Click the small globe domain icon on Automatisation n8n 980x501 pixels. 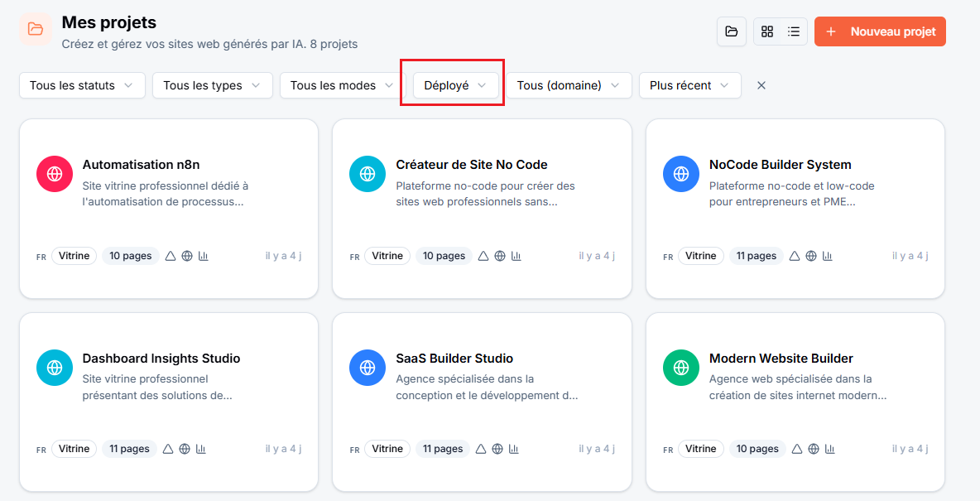click(187, 256)
